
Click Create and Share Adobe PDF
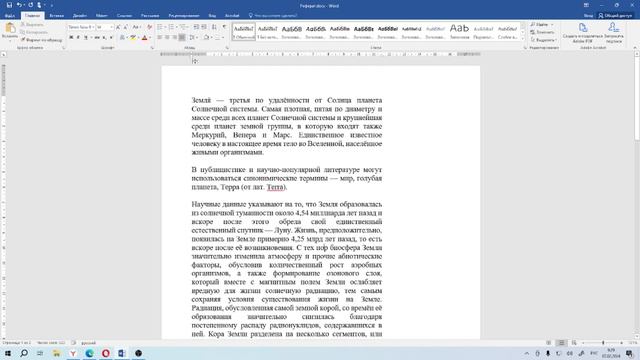pyautogui.click(x=582, y=33)
